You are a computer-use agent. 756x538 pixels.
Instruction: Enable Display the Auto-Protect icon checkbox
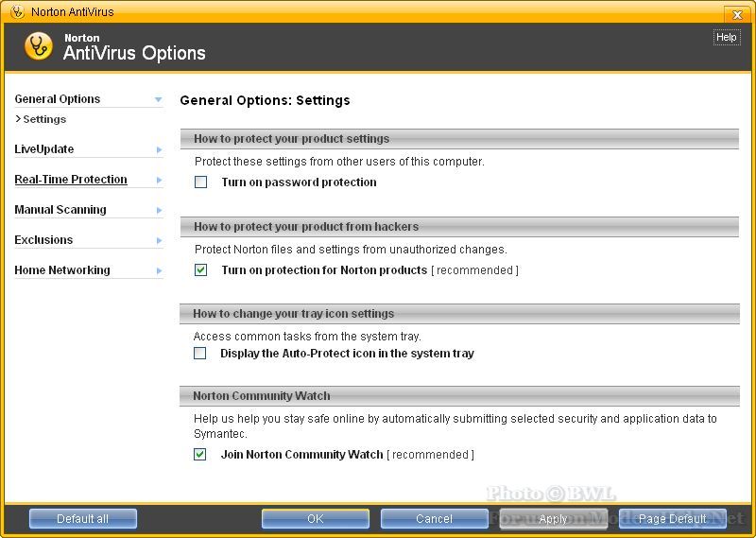tap(199, 354)
